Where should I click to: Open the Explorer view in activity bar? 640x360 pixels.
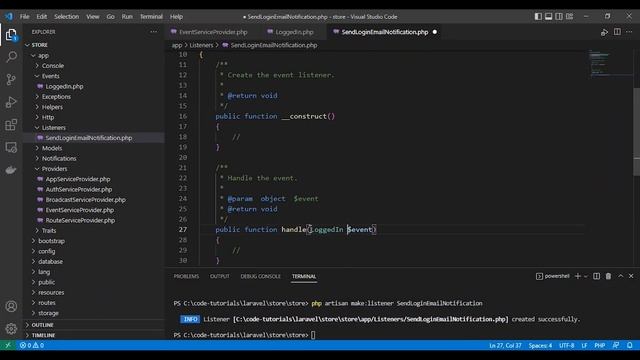pos(11,35)
